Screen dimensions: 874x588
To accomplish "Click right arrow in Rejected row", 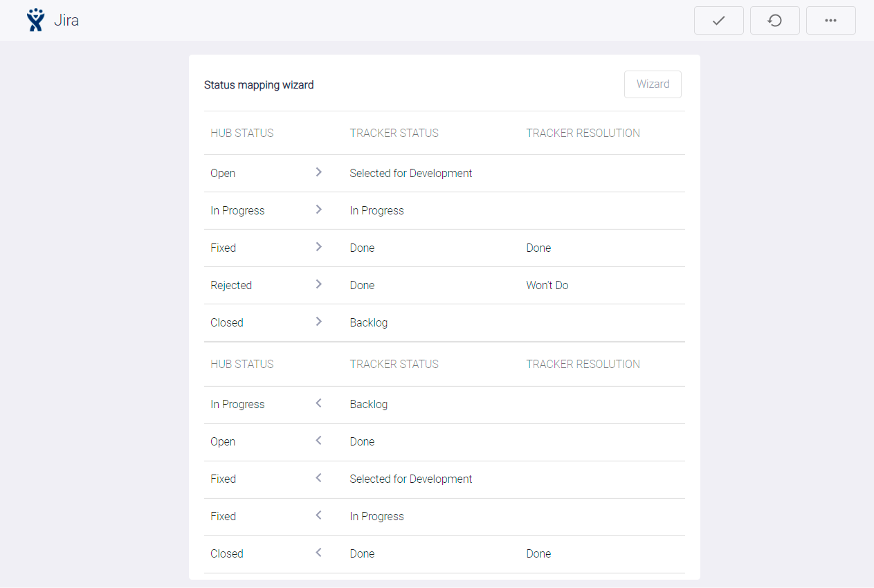I will click(x=318, y=284).
